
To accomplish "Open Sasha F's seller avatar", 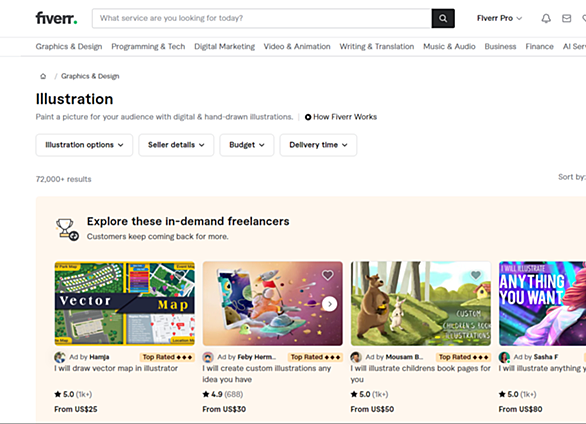I will [x=505, y=357].
